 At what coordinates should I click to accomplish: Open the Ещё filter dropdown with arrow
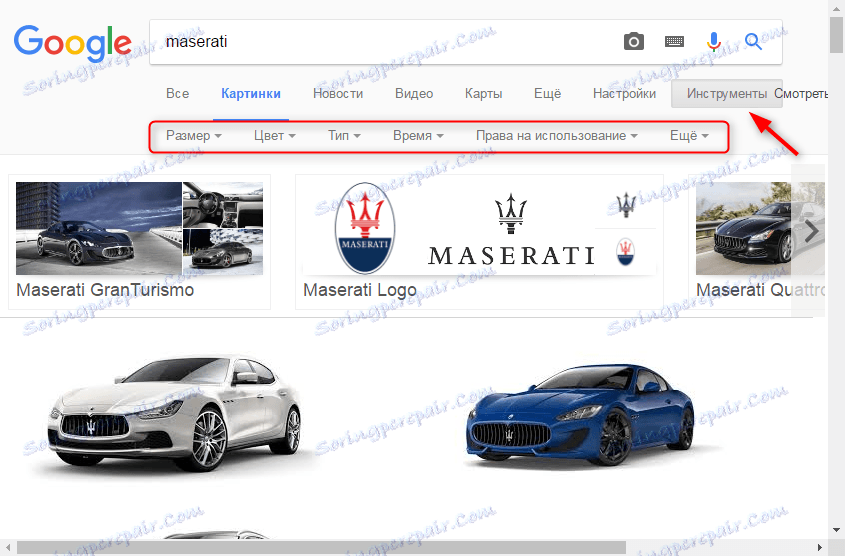[x=689, y=136]
